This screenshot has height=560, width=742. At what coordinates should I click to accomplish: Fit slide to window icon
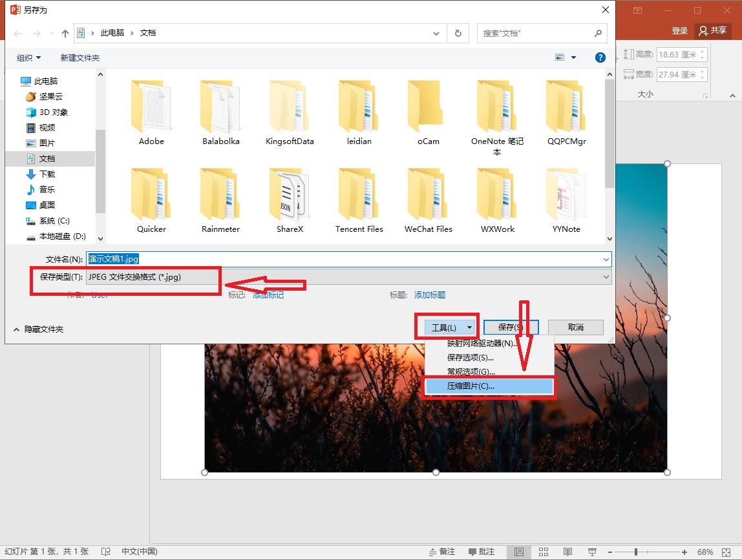click(726, 552)
